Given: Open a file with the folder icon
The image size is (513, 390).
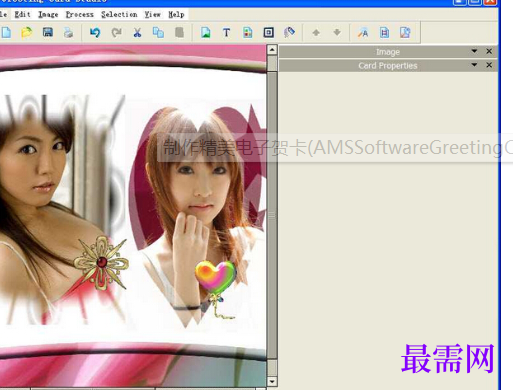Looking at the screenshot, I should coord(27,33).
